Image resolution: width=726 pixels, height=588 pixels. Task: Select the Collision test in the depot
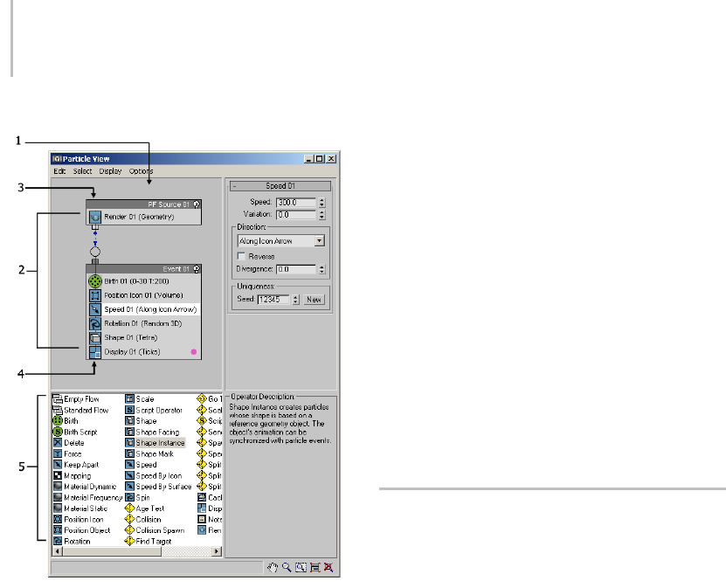143,520
